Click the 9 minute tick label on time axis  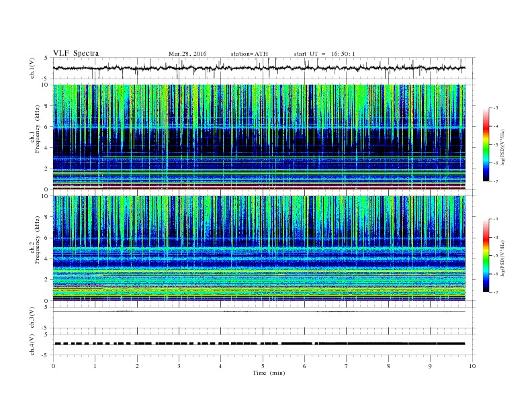point(430,366)
